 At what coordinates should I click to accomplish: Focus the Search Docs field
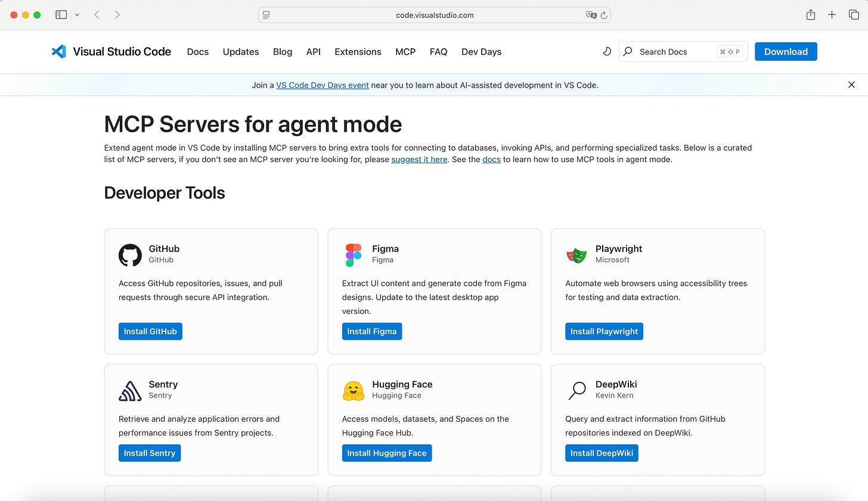(x=683, y=52)
